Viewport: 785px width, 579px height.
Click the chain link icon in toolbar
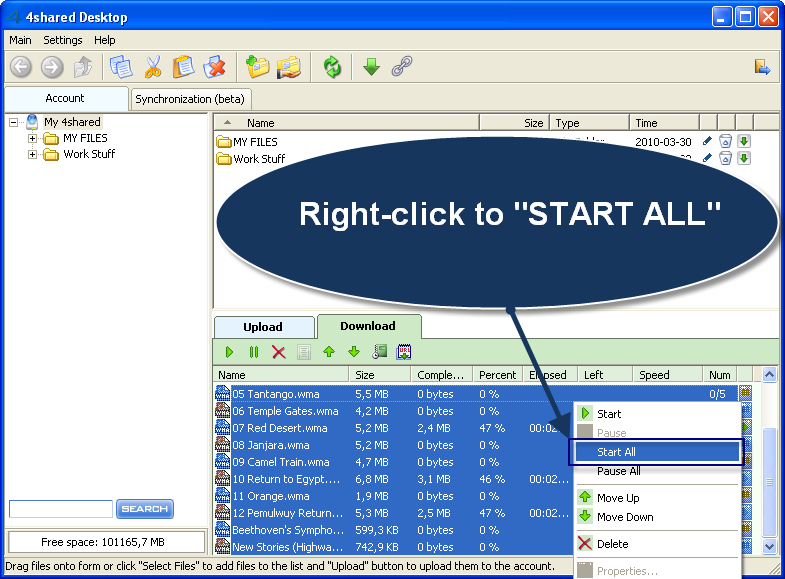click(x=402, y=66)
